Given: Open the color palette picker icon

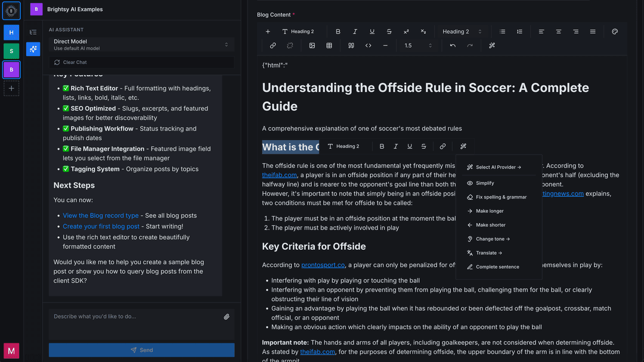Looking at the screenshot, I should [x=615, y=32].
